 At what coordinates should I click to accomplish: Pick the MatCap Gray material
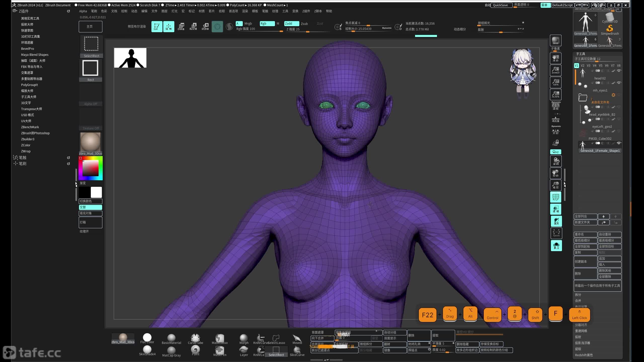point(171,351)
